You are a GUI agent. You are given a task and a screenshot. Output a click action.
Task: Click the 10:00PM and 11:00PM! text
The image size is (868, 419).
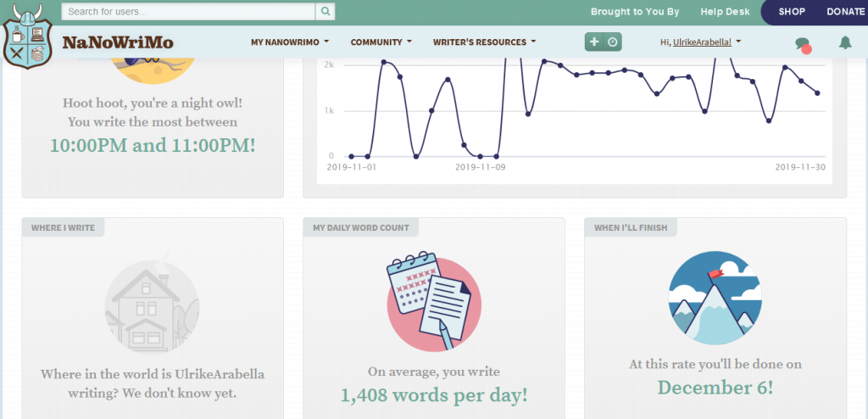pos(153,145)
